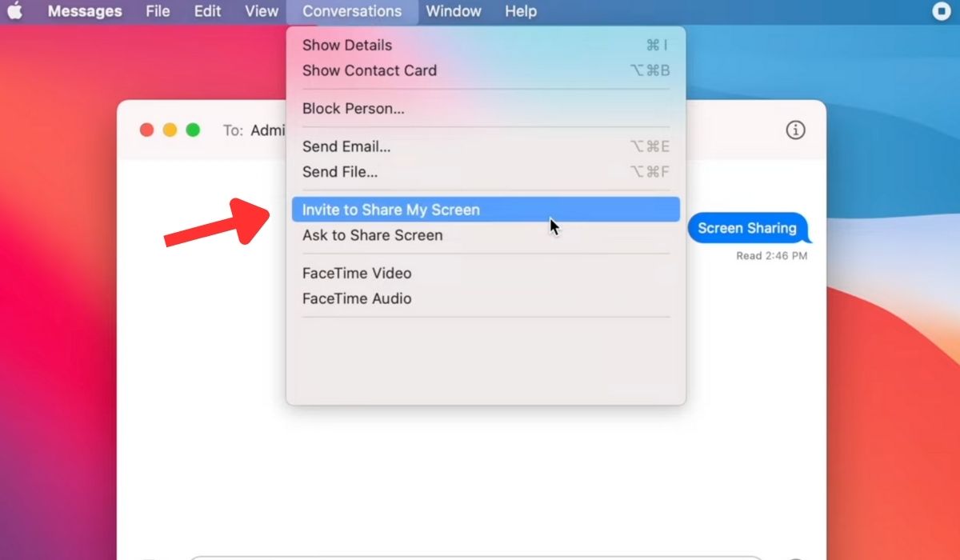Viewport: 960px width, 560px height.
Task: Open the View menu
Action: [262, 11]
